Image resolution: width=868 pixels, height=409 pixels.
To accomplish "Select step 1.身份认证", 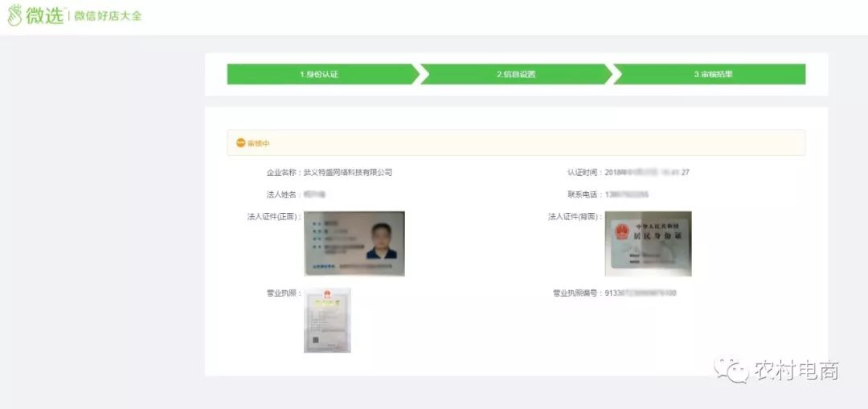I will click(319, 75).
